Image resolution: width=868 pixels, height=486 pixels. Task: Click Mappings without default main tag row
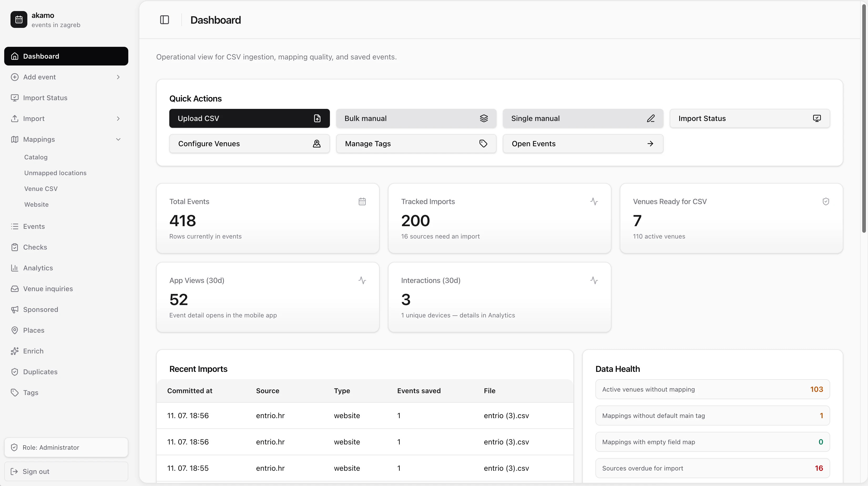click(712, 416)
